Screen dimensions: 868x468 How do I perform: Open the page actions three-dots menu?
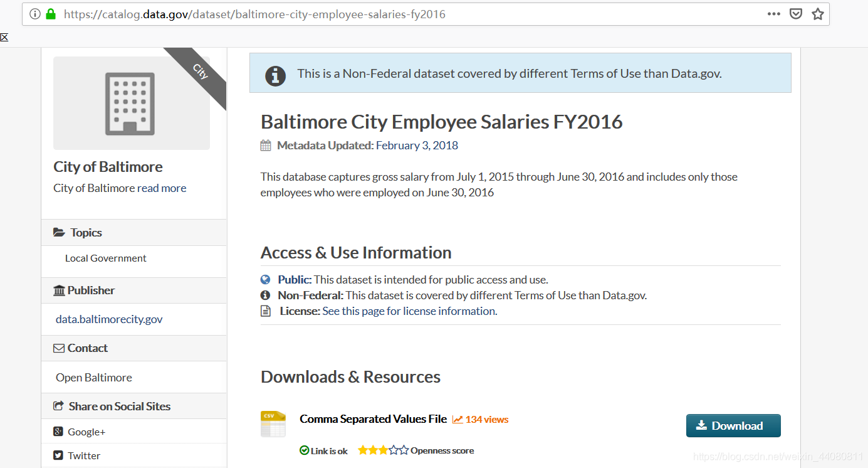pos(774,14)
